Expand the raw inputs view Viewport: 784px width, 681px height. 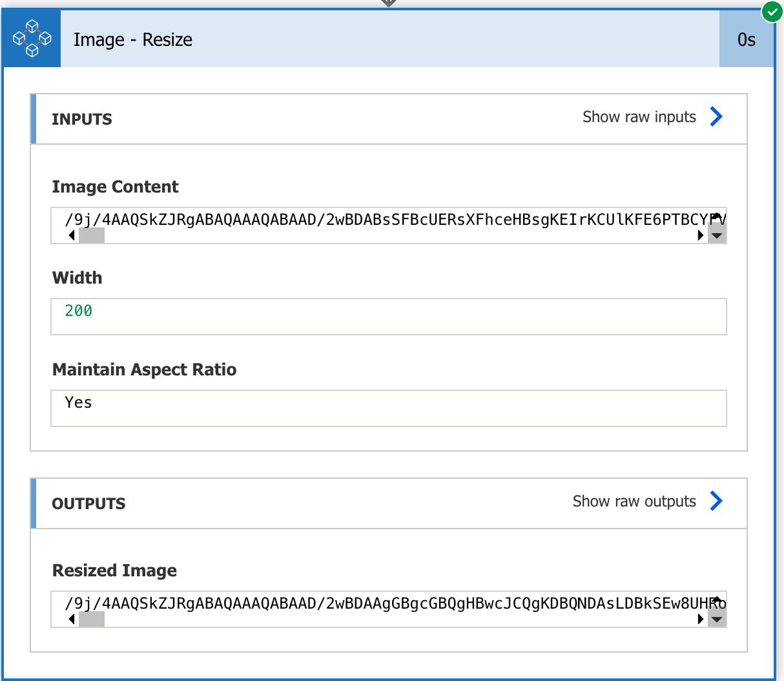(x=639, y=117)
